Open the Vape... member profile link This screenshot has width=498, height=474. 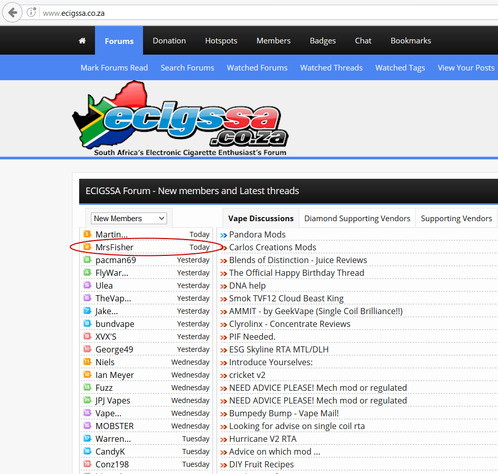tap(108, 413)
